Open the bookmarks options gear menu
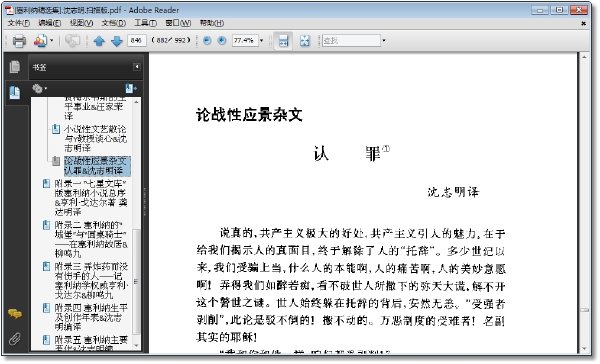This screenshot has height=364, width=600. (x=39, y=89)
